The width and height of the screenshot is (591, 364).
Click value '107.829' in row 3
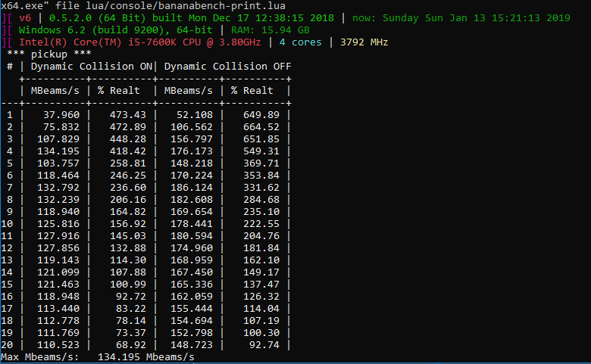58,139
